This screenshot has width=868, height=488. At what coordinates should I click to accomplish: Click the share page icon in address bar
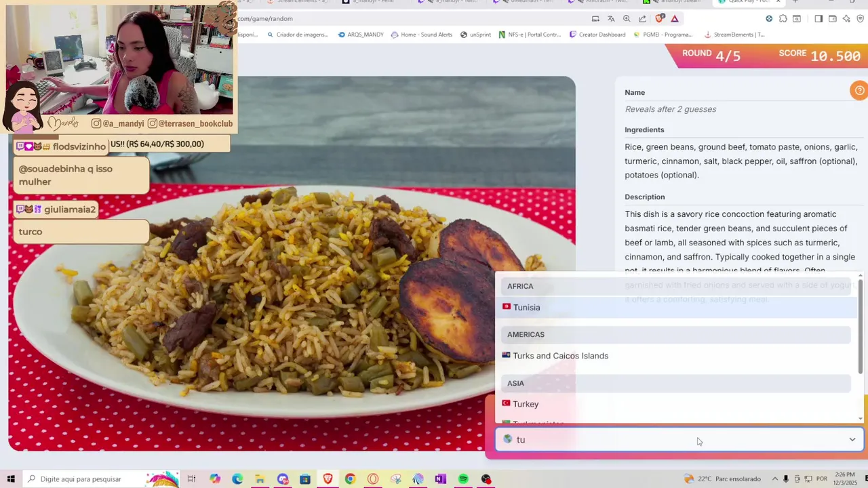coord(642,19)
